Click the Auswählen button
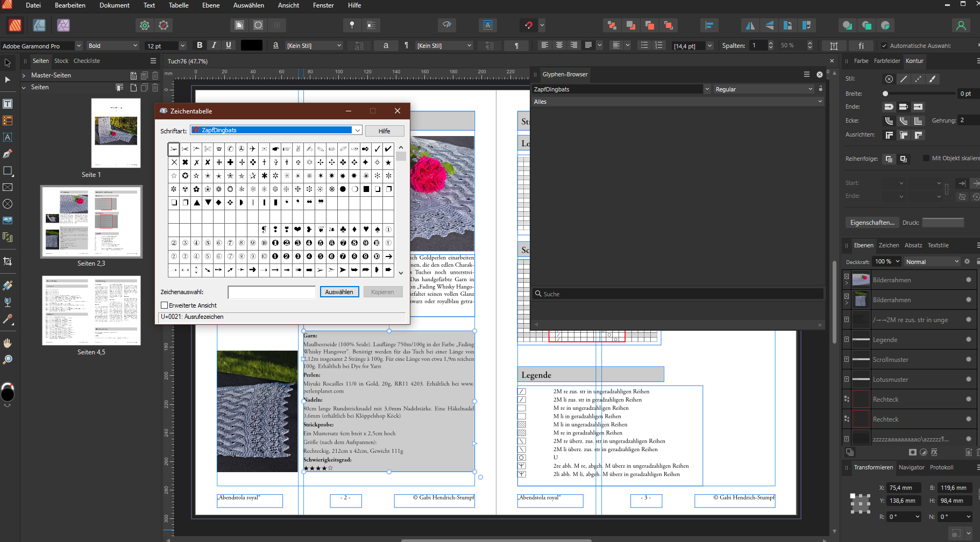 pyautogui.click(x=339, y=292)
